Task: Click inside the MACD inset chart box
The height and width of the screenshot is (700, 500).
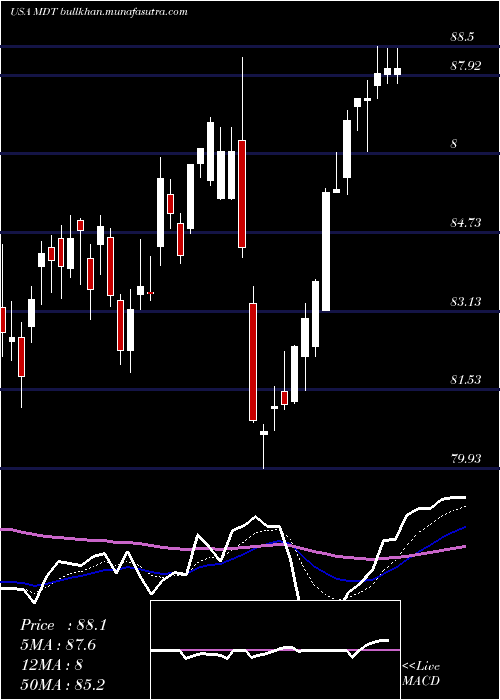Action: click(x=275, y=650)
